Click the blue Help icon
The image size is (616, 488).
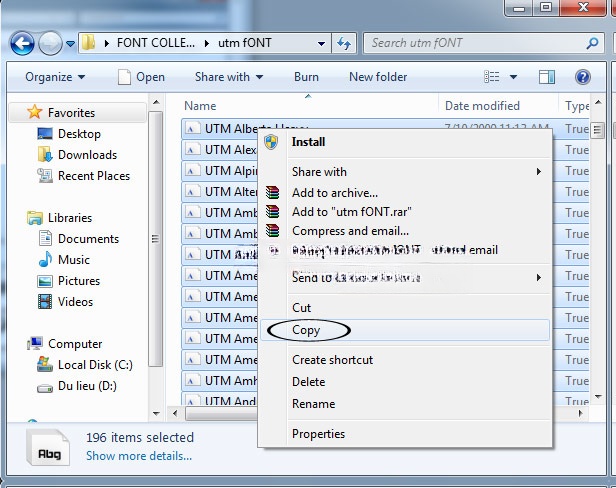tap(583, 77)
